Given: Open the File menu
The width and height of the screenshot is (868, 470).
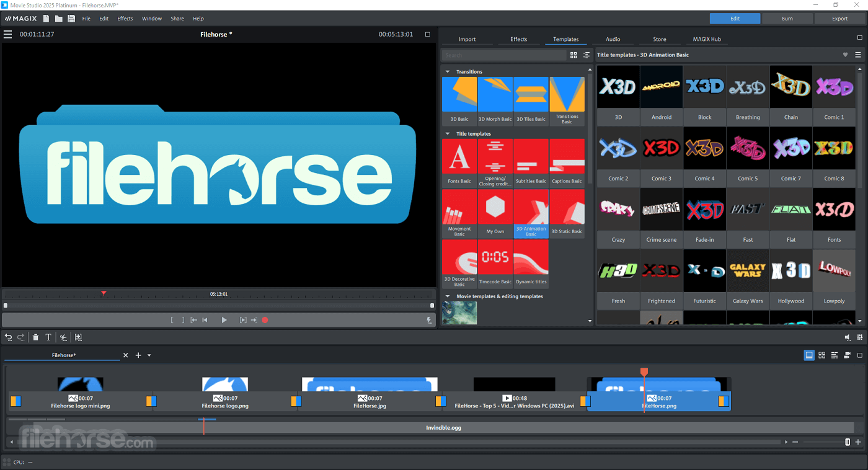Looking at the screenshot, I should (86, 19).
